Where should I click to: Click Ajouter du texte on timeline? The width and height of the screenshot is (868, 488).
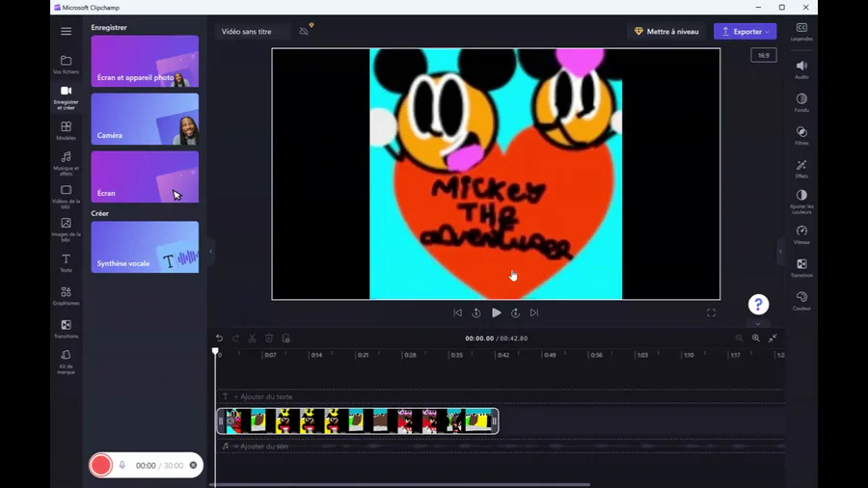[x=262, y=396]
